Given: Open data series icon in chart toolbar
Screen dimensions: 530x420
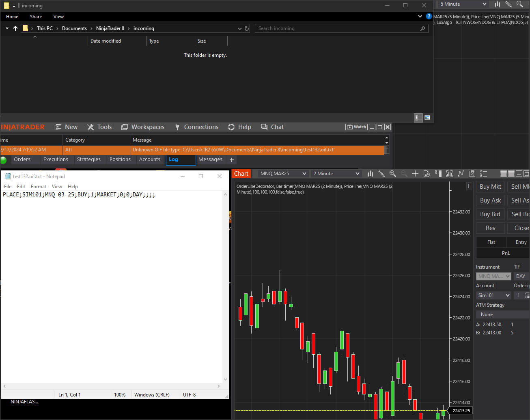Looking at the screenshot, I should pos(449,174).
